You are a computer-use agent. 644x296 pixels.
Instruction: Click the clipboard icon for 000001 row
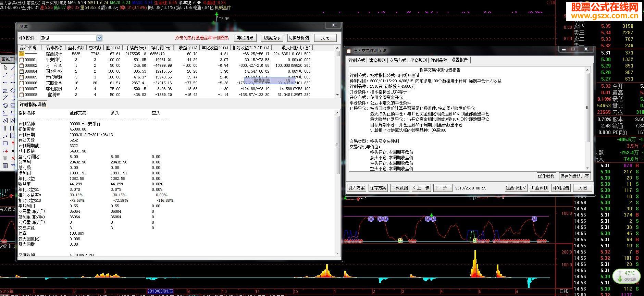point(22,60)
